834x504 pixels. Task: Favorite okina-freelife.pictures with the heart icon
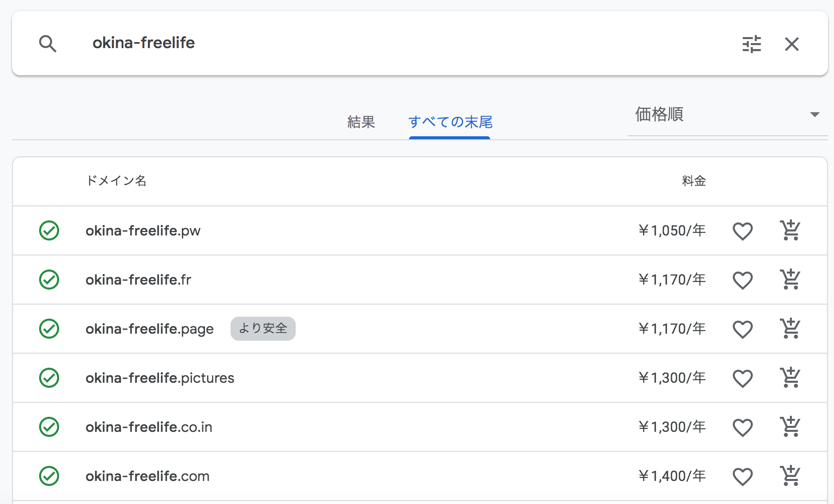tap(743, 378)
